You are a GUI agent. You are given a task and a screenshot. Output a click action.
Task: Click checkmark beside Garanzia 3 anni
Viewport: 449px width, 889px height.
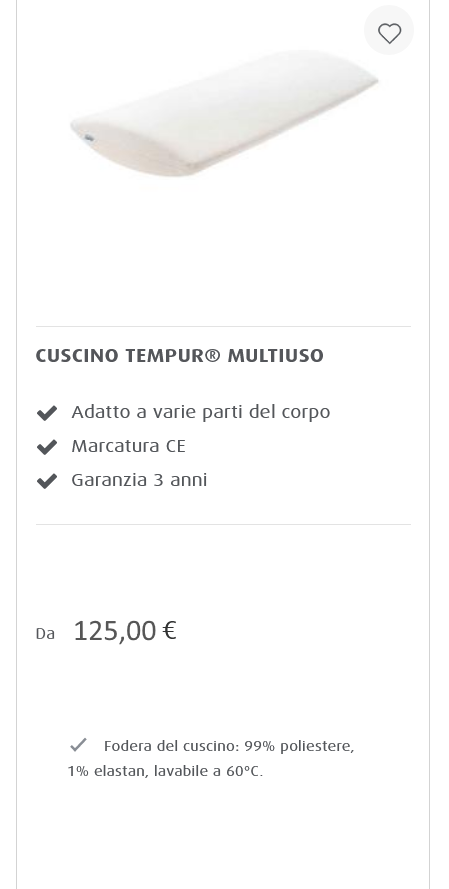tap(47, 481)
